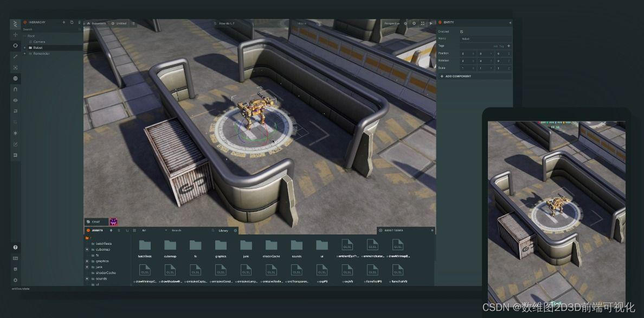Click the publish icon in left toolbar
Image resolution: width=644 pixels, height=318 pixels.
tap(16, 155)
